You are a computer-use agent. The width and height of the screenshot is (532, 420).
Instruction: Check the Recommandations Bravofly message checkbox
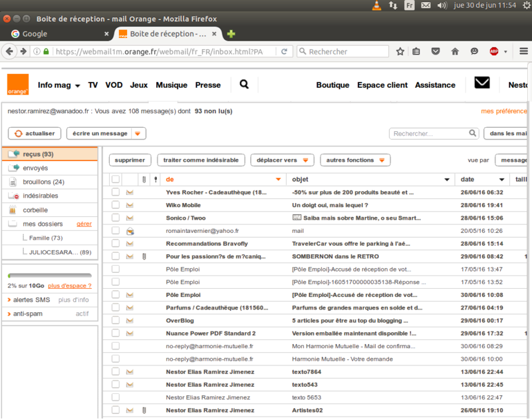click(116, 243)
